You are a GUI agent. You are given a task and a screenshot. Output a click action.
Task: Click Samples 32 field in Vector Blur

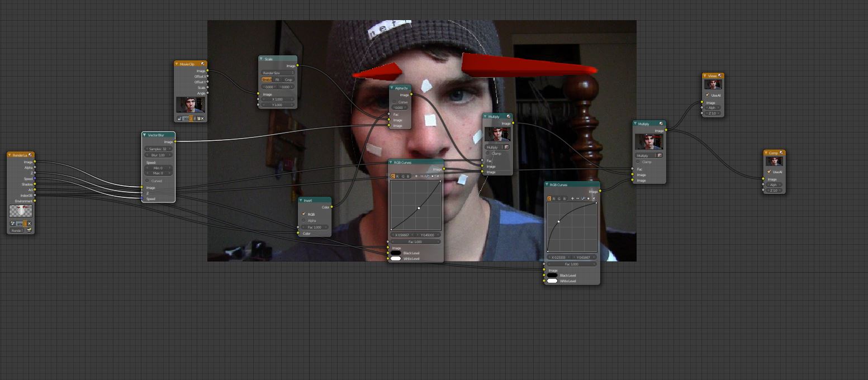158,149
